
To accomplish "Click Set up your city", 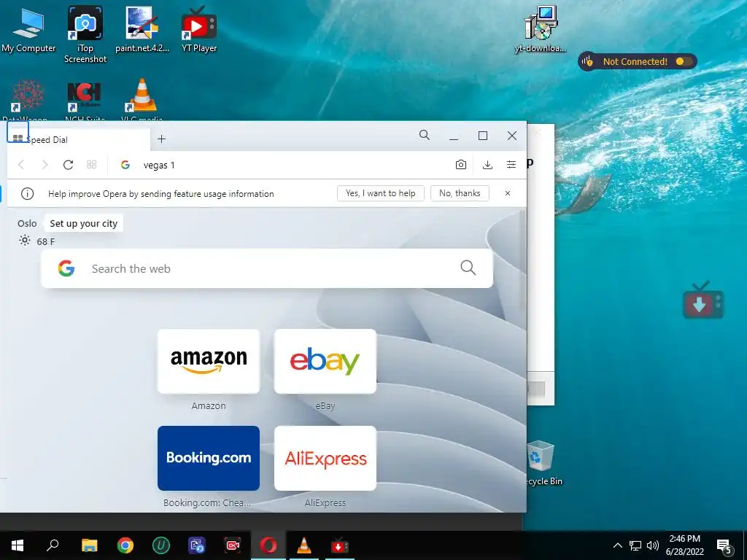I will tap(83, 223).
